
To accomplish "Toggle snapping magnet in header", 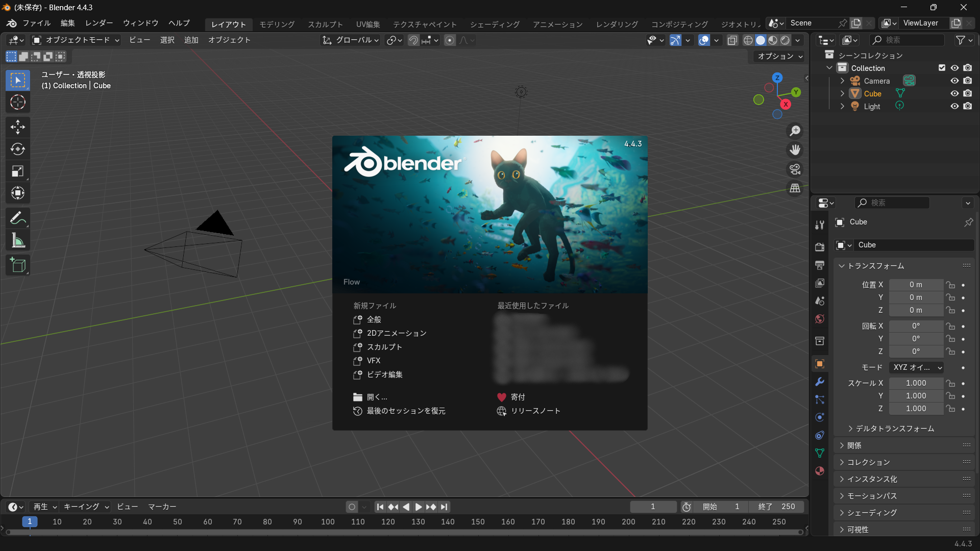I will (x=413, y=40).
